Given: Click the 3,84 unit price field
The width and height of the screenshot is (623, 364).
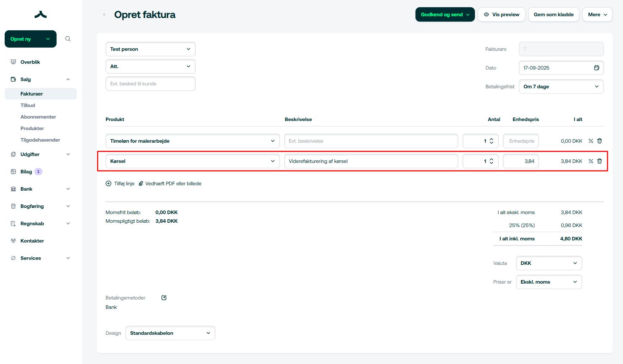Looking at the screenshot, I should click(x=521, y=161).
